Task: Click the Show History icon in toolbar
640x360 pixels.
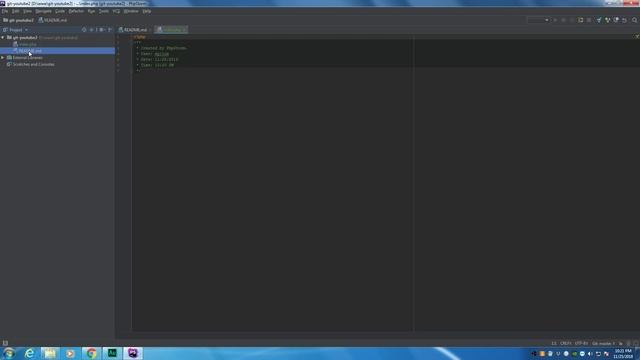Action: tap(616, 20)
